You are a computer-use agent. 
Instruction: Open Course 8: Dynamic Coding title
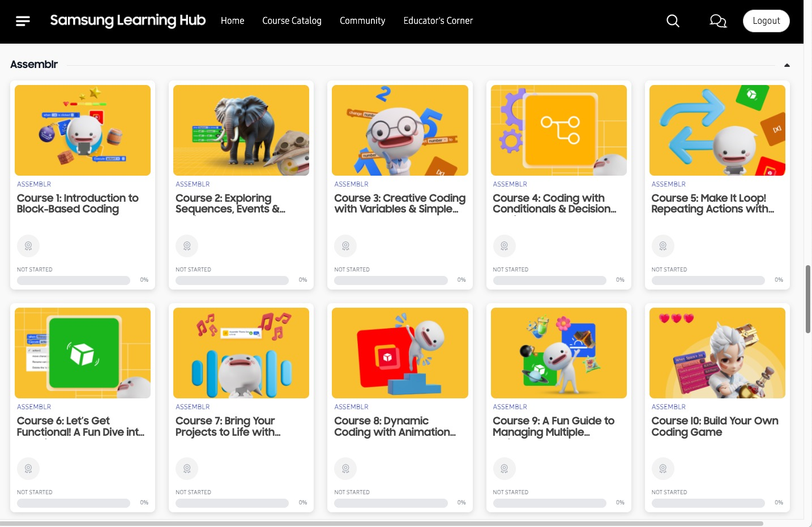click(395, 426)
